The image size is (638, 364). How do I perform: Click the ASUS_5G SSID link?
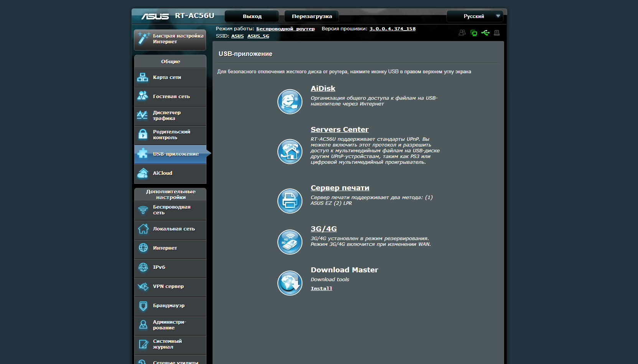(x=258, y=36)
